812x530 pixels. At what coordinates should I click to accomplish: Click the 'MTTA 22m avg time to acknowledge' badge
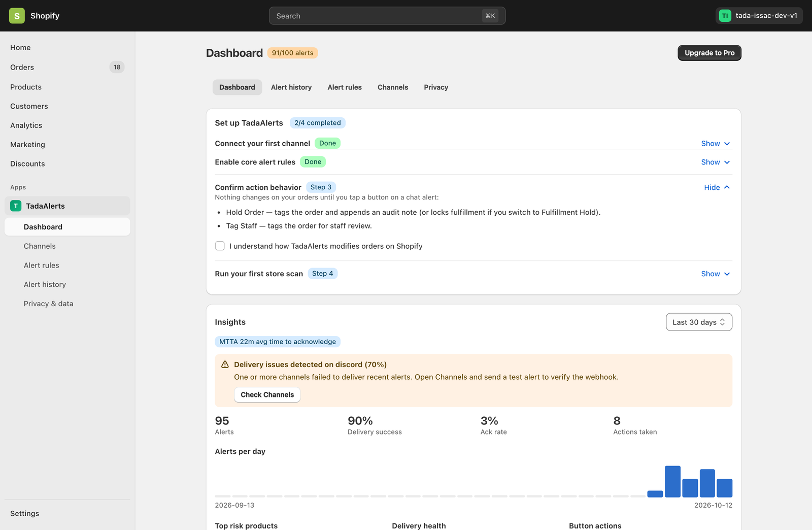278,342
